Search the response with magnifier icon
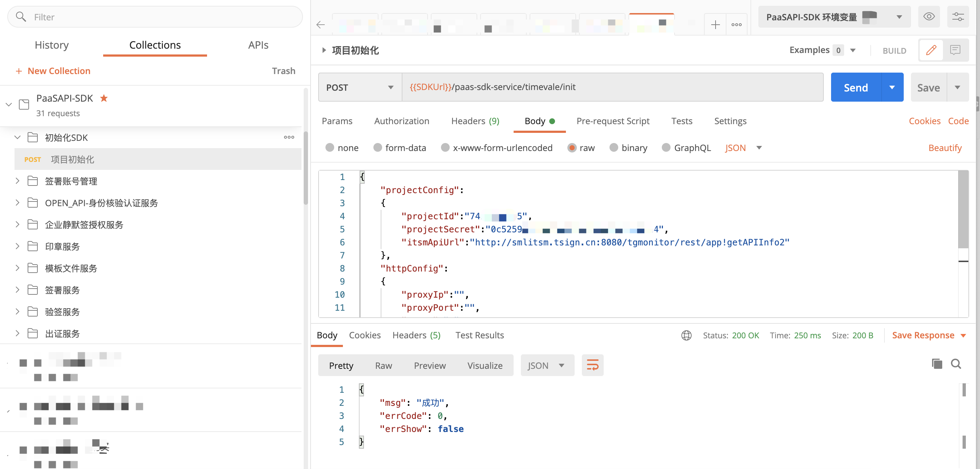 (x=956, y=364)
